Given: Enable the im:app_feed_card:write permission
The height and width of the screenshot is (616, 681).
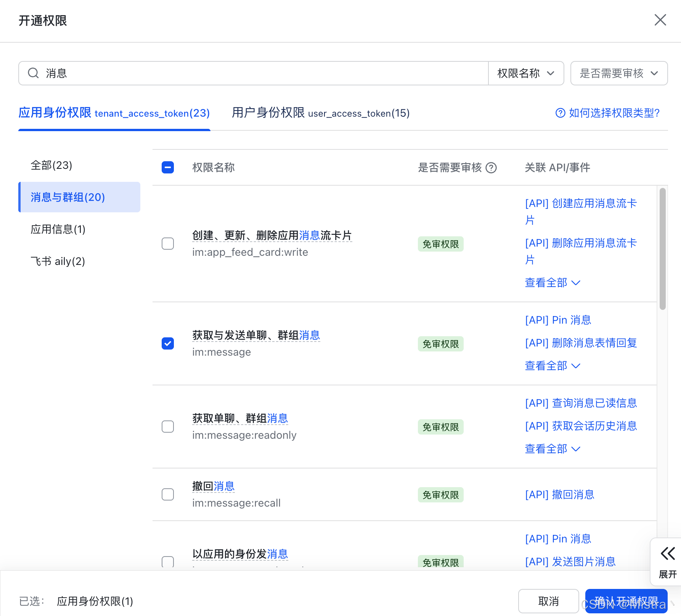Looking at the screenshot, I should pyautogui.click(x=167, y=244).
